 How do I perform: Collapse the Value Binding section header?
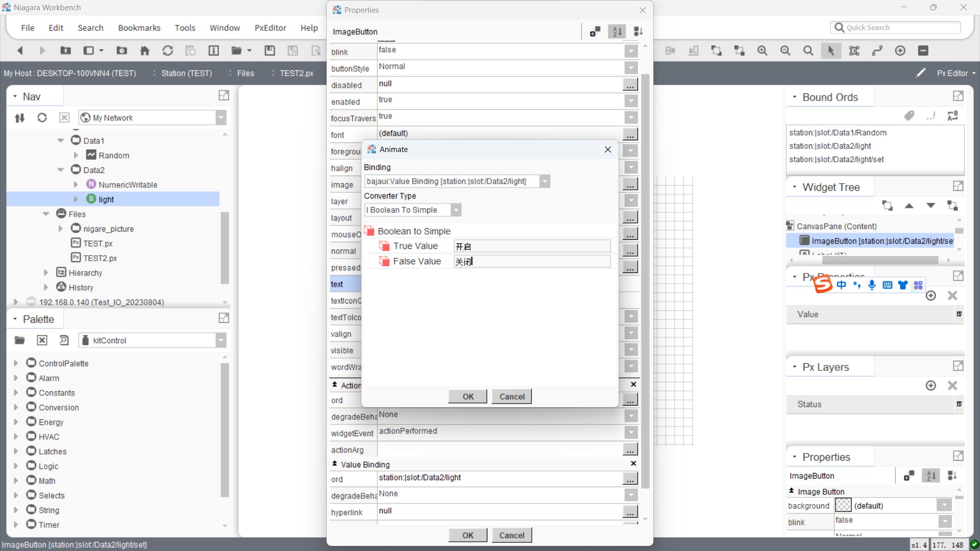pos(335,464)
